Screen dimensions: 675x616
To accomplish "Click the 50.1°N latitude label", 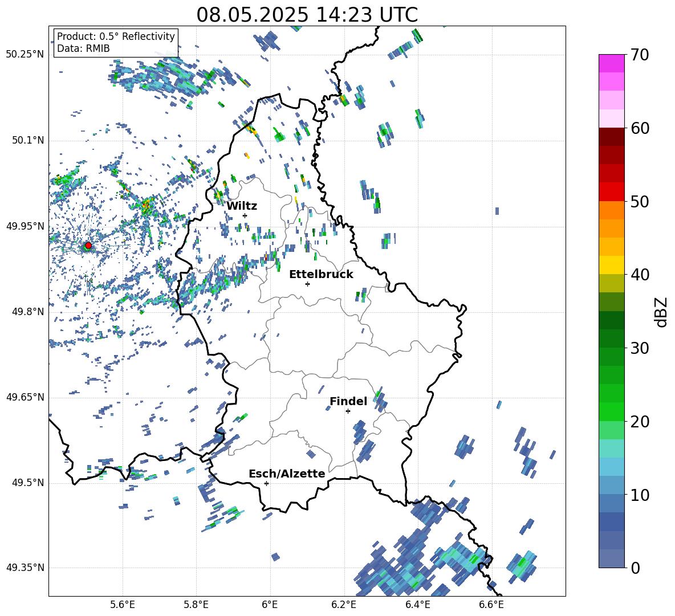I will click(28, 140).
